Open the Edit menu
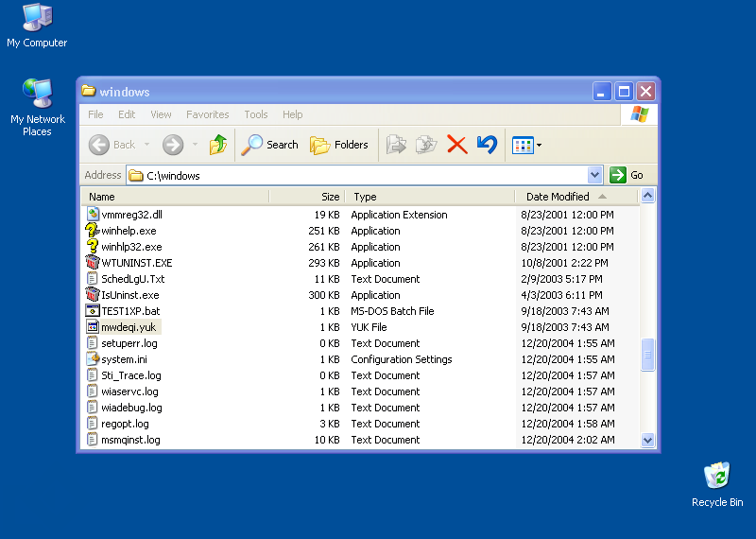The width and height of the screenshot is (756, 539). point(127,114)
